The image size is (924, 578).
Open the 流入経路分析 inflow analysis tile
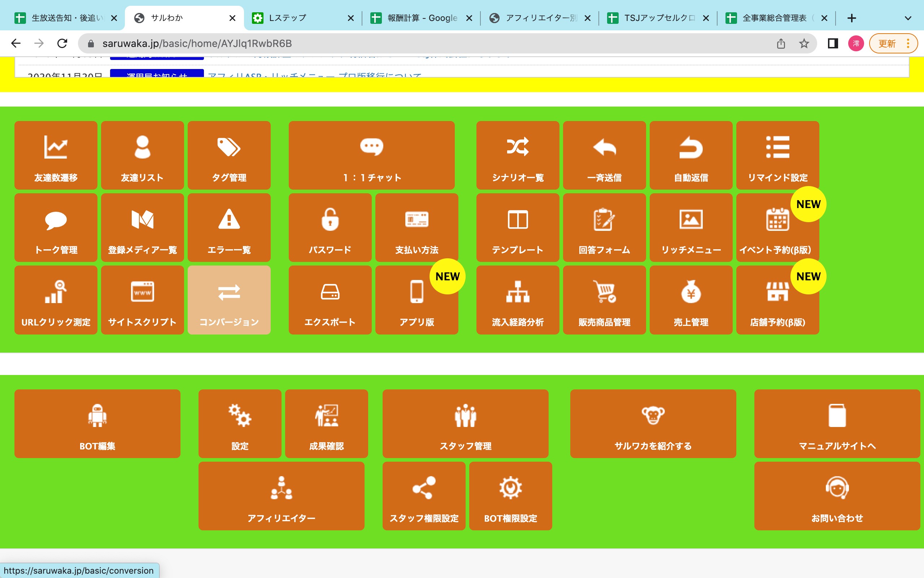518,300
